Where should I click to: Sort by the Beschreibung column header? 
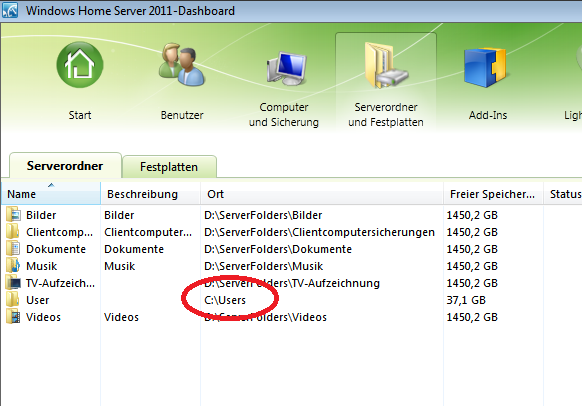pos(150,193)
